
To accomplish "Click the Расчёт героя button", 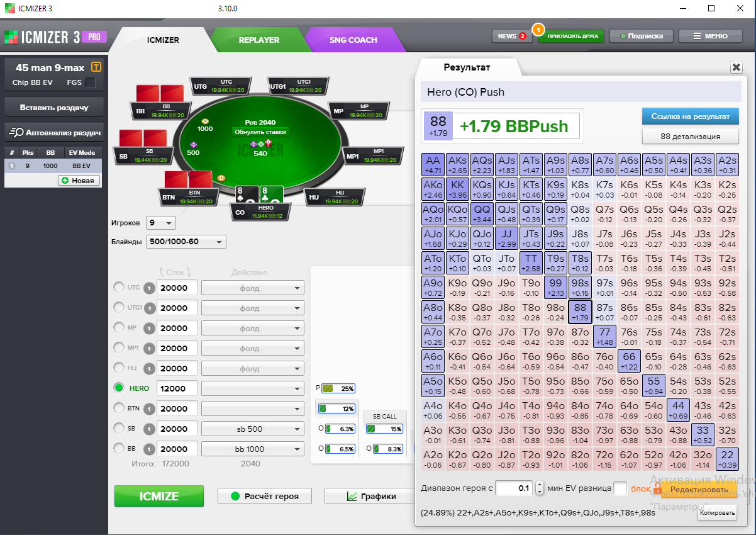I will click(x=264, y=496).
